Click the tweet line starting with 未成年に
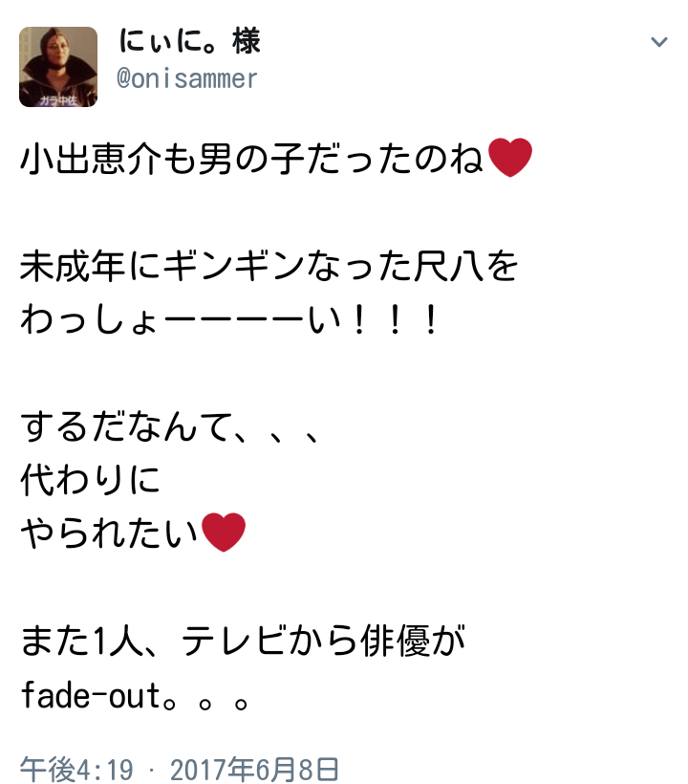This screenshot has height=784, width=688. 269,266
